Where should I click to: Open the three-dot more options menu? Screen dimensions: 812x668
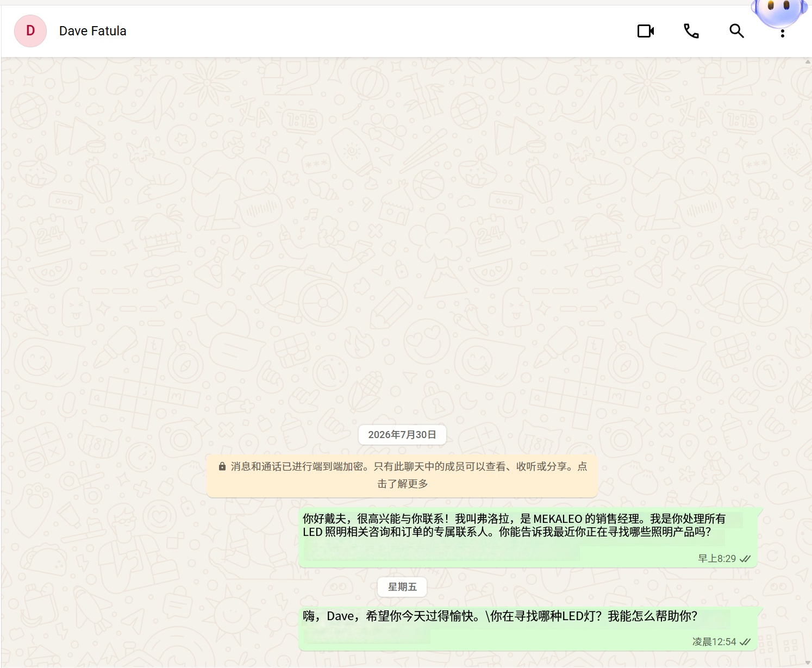(x=782, y=33)
